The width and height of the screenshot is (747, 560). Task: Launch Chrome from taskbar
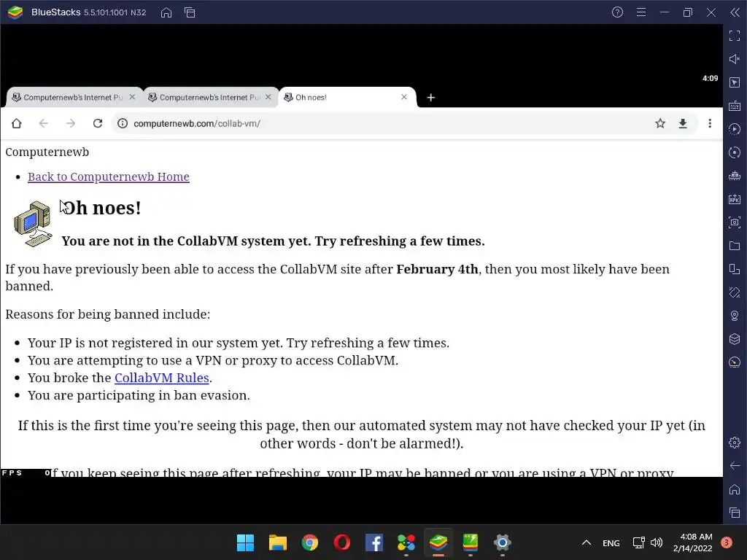coord(309,542)
